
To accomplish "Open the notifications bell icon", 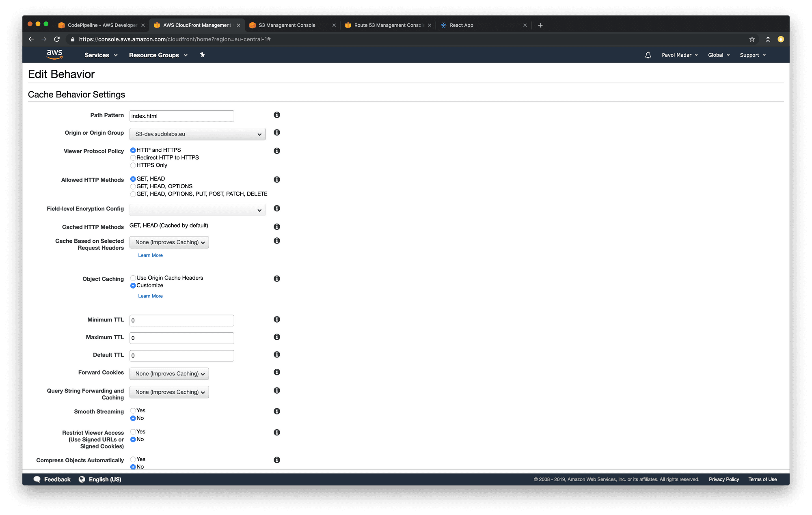I will [648, 55].
